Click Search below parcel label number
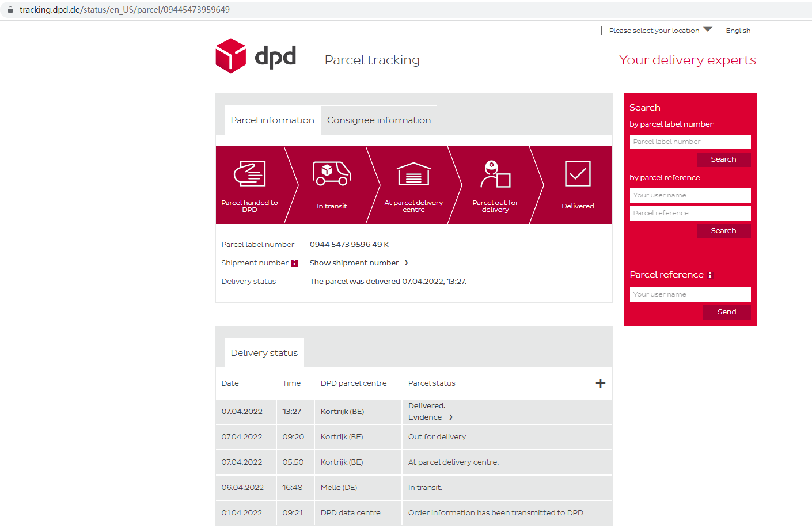The width and height of the screenshot is (812, 528). click(723, 159)
